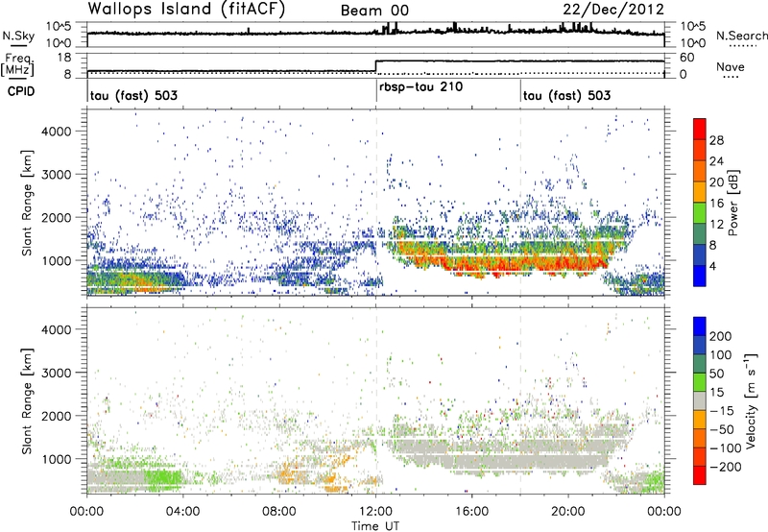Click the '28' tick on the Power colorbar
This screenshot has height=532, width=768.
[716, 140]
